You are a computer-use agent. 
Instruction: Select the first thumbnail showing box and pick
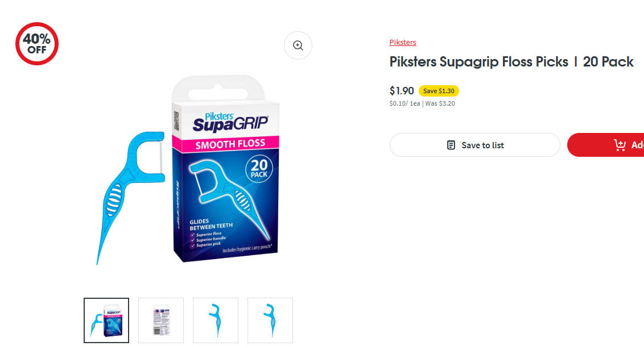(106, 320)
